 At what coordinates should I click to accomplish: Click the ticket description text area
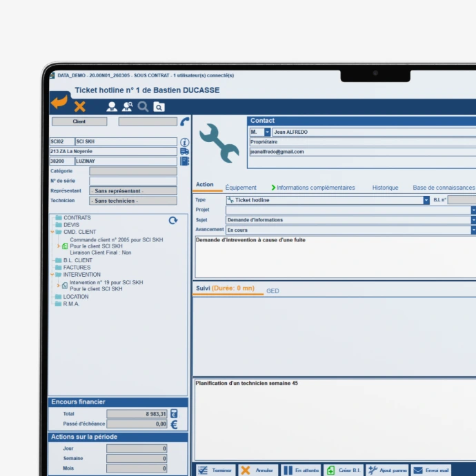pos(335,257)
